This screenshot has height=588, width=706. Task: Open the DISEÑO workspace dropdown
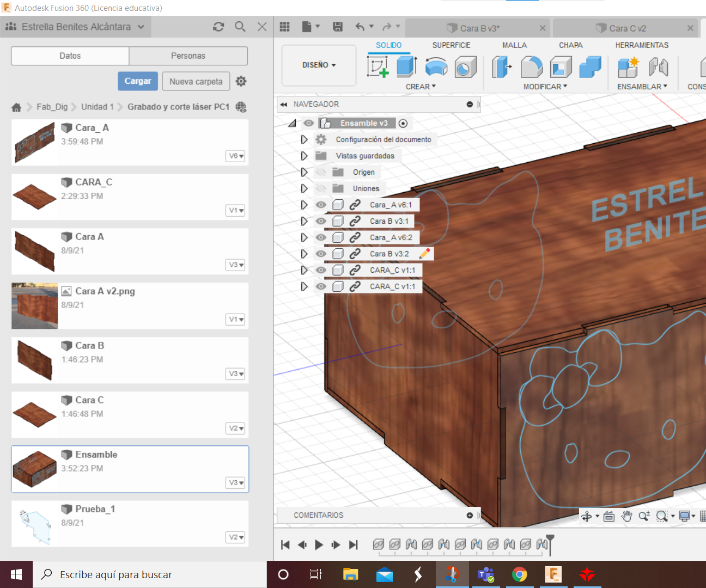click(x=319, y=65)
